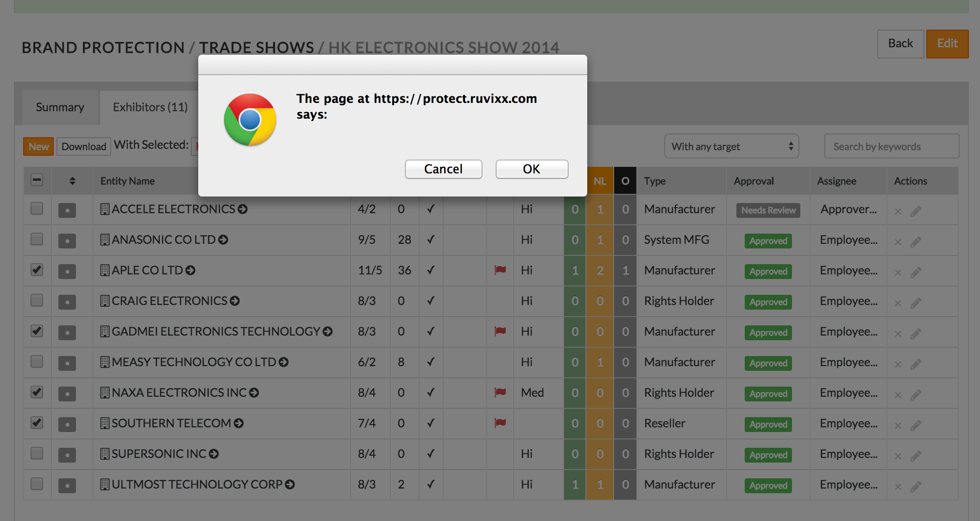Open the Exhibitors (11) tab
This screenshot has height=521, width=980.
coord(150,108)
